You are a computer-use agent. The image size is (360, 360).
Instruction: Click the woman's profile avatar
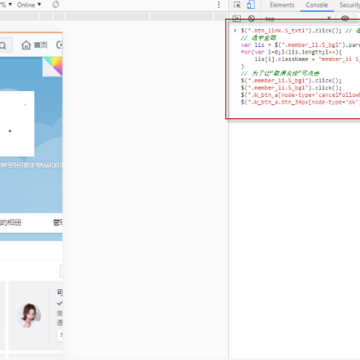[29, 315]
